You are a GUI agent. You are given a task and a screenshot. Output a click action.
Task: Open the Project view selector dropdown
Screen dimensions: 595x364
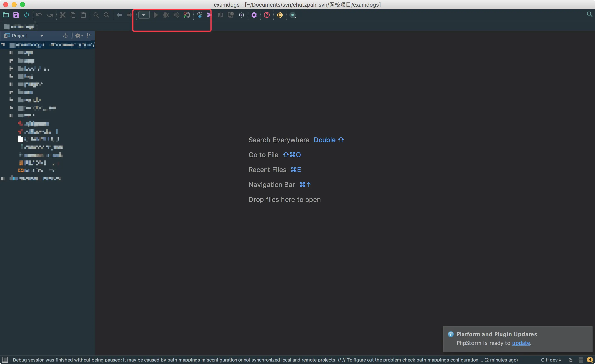(42, 36)
